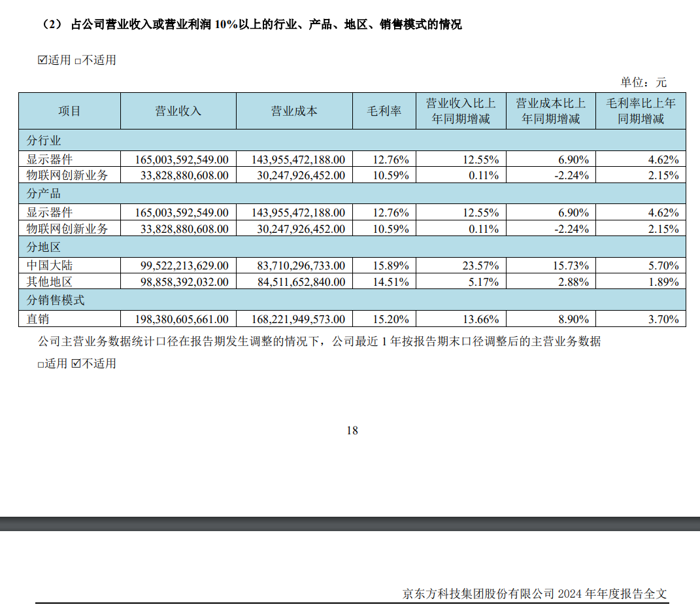Click the footer 京东方科技集团股份有限公司 2024 年年度报告全文
Image resolution: width=700 pixels, height=607 pixels.
pos(535,594)
